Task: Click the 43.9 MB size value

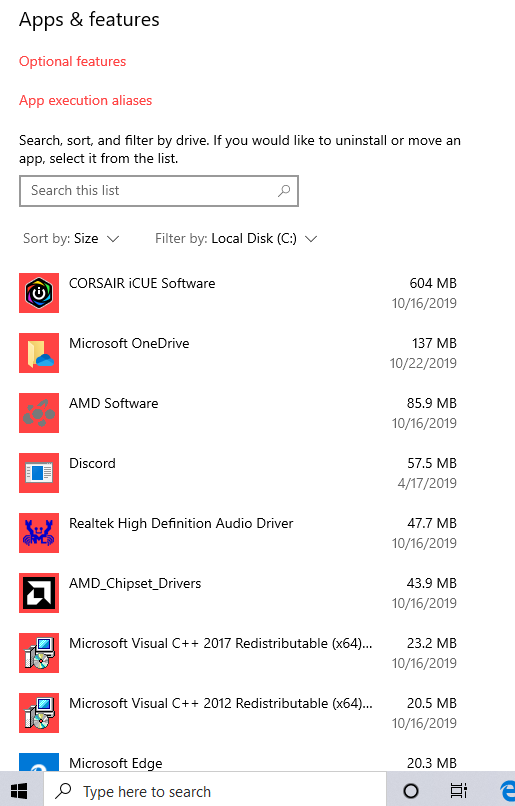Action: click(432, 583)
